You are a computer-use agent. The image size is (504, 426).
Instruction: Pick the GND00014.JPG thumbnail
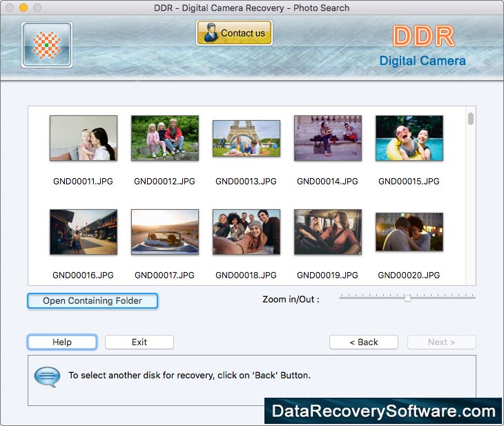click(328, 138)
